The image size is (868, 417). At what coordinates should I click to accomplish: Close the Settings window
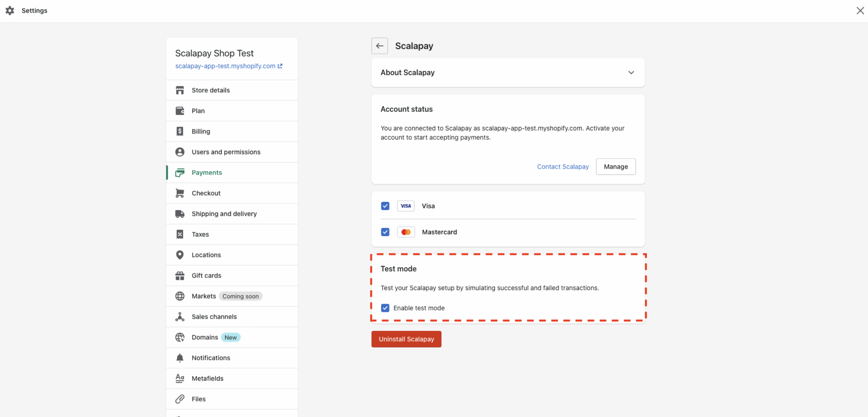(x=860, y=11)
